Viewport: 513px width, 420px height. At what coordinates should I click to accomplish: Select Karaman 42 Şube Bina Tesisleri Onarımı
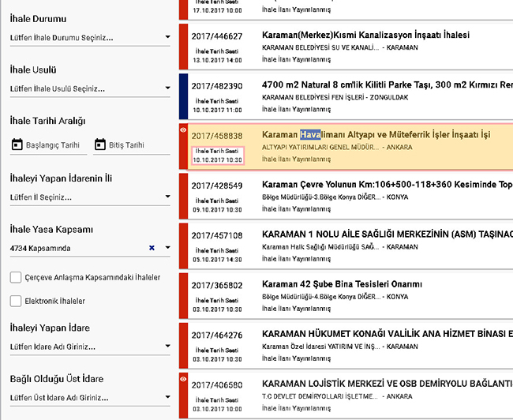coord(342,284)
